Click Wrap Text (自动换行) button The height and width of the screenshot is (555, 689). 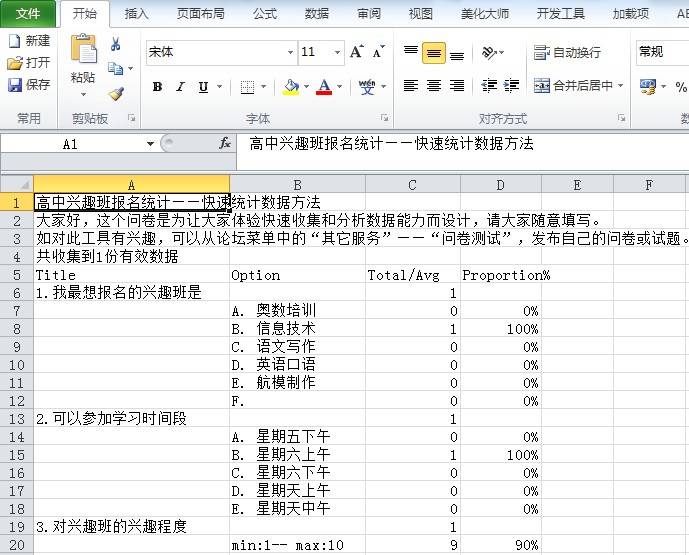[x=567, y=53]
